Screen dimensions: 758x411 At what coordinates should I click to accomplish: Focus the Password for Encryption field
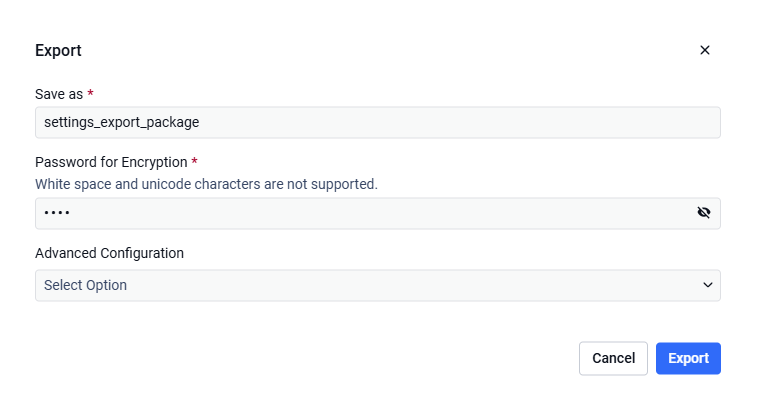(378, 213)
